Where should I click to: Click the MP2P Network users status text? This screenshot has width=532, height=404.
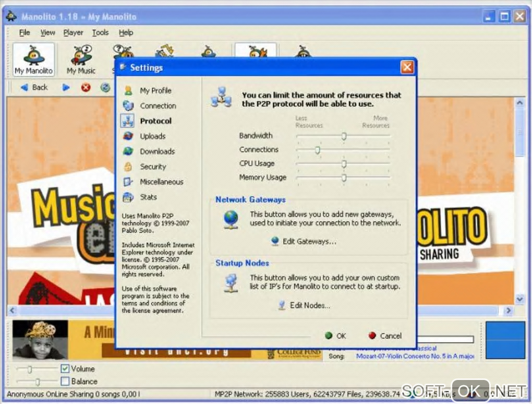pos(307,394)
